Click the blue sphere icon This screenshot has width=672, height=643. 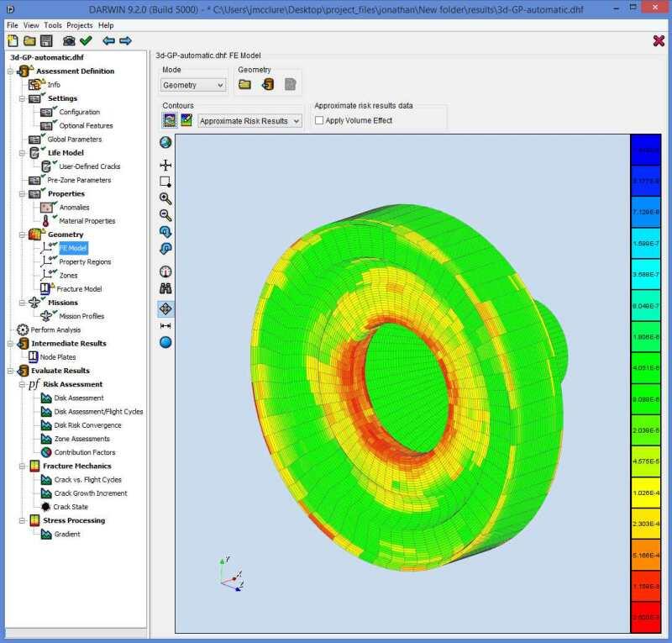click(165, 342)
